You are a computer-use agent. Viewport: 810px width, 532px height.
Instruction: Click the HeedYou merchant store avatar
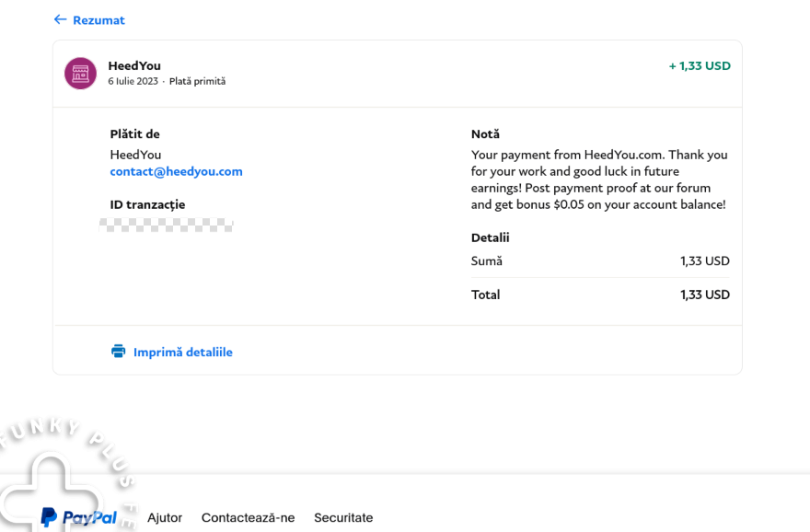80,74
